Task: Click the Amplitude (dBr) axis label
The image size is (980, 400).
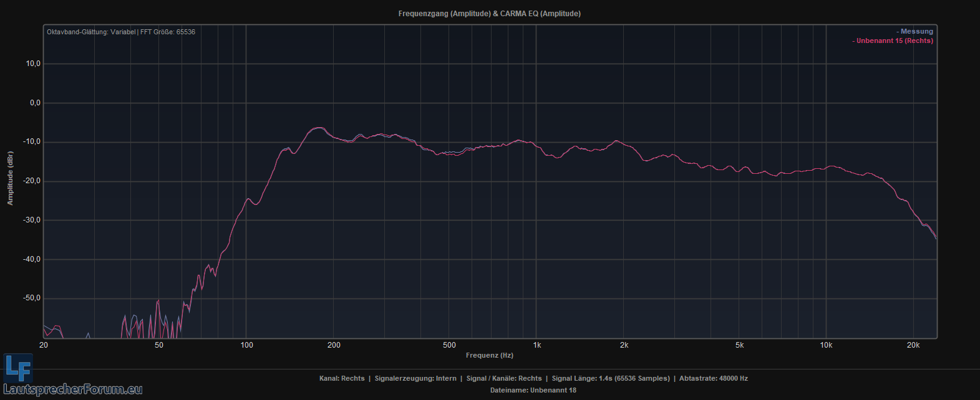Action: [10, 178]
